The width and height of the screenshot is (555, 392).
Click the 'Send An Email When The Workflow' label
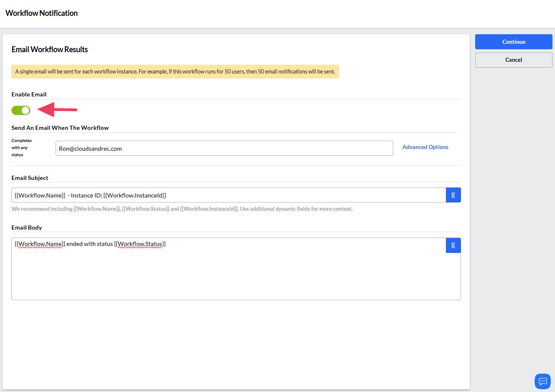tap(60, 128)
